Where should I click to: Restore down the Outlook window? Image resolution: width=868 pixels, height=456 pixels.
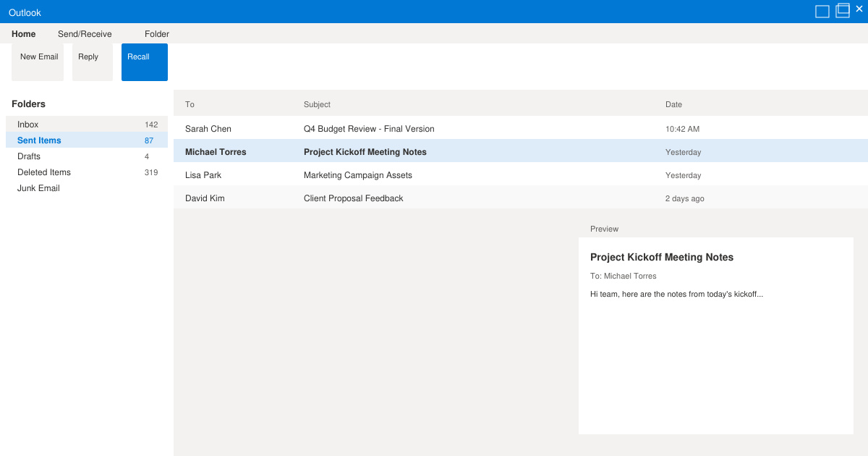tap(843, 10)
